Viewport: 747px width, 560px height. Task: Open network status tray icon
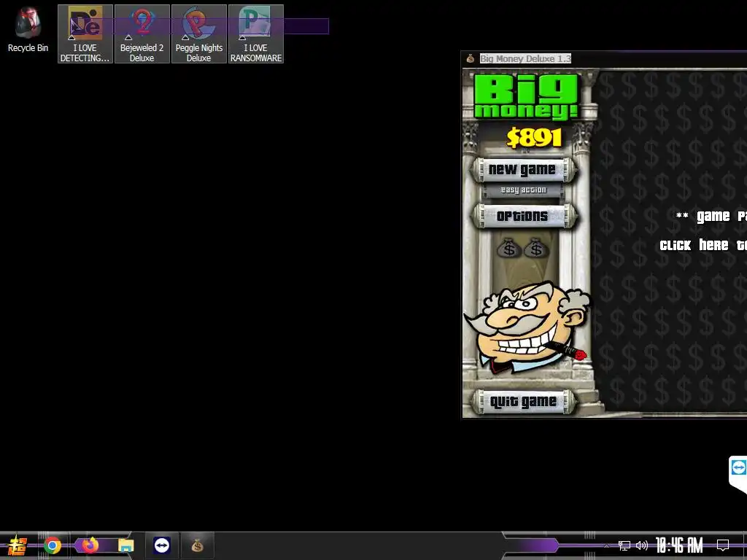624,545
